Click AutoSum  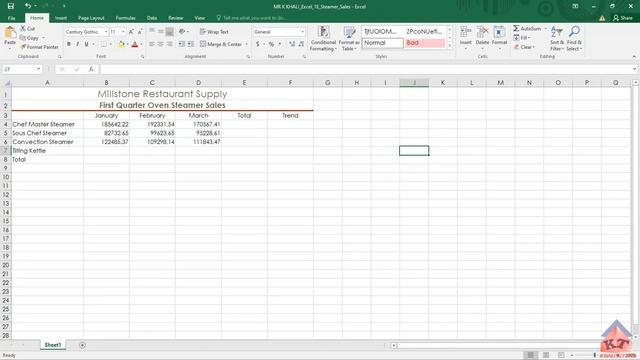tap(527, 29)
